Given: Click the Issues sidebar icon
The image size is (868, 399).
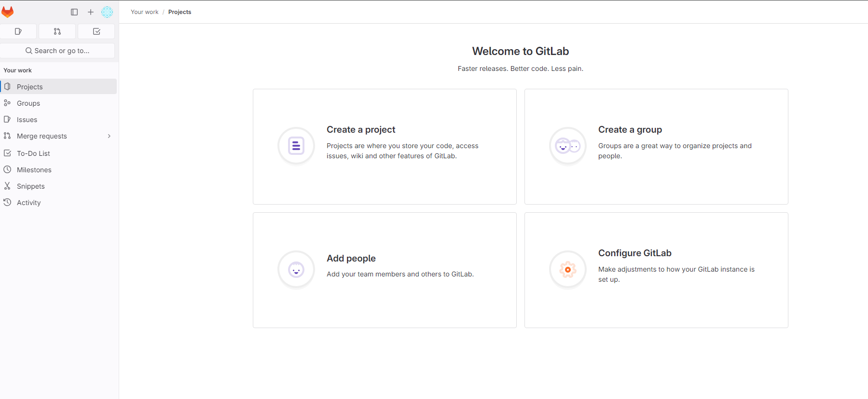Looking at the screenshot, I should pos(7,119).
